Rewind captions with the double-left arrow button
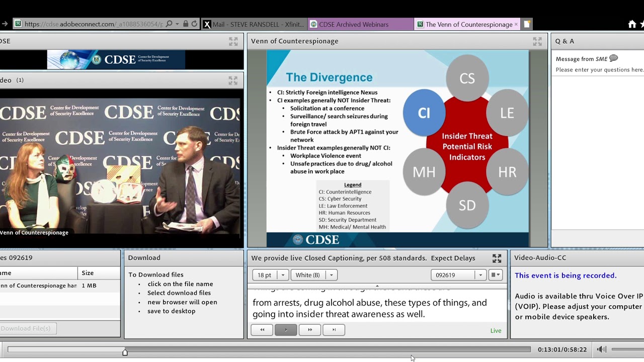The image size is (644, 362). tap(262, 330)
